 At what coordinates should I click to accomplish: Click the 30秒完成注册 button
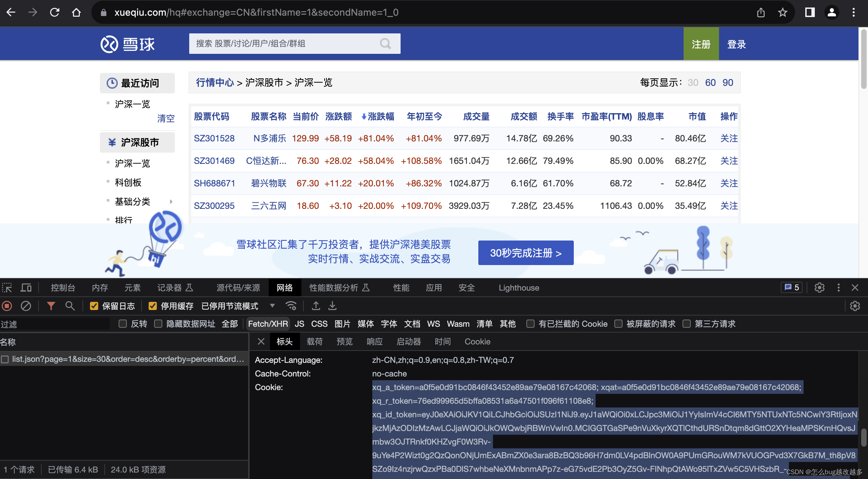coord(525,253)
